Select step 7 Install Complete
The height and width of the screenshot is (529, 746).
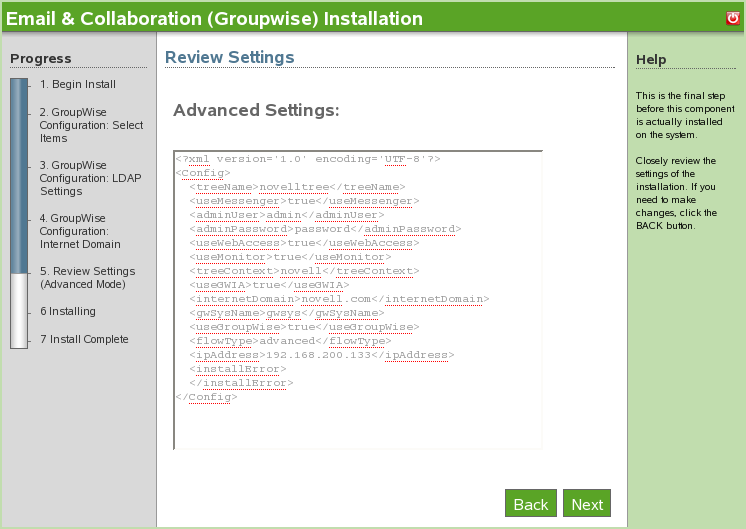(84, 339)
